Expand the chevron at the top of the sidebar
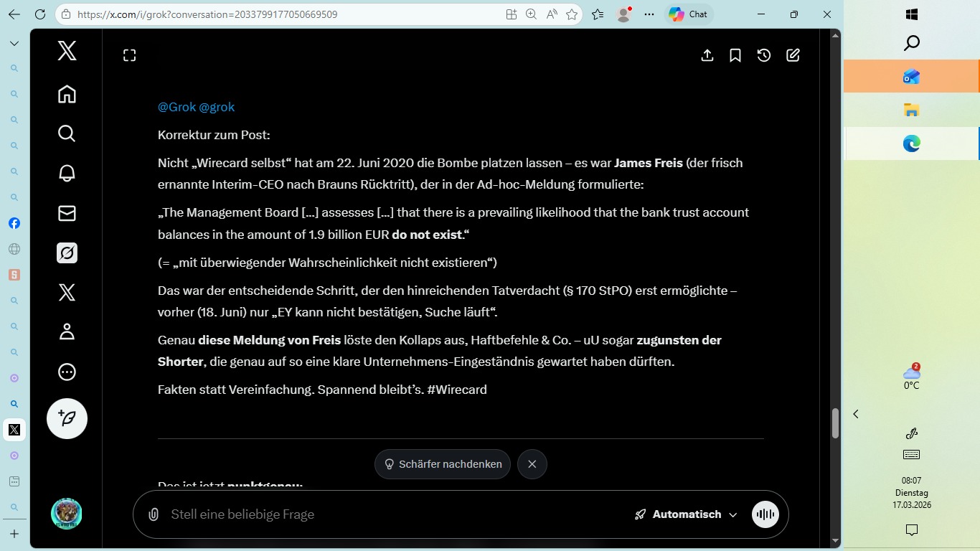 point(14,43)
